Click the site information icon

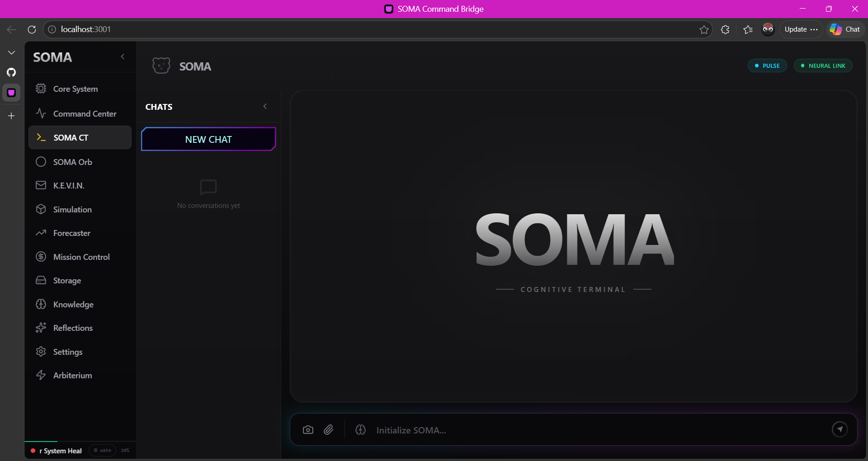click(52, 29)
